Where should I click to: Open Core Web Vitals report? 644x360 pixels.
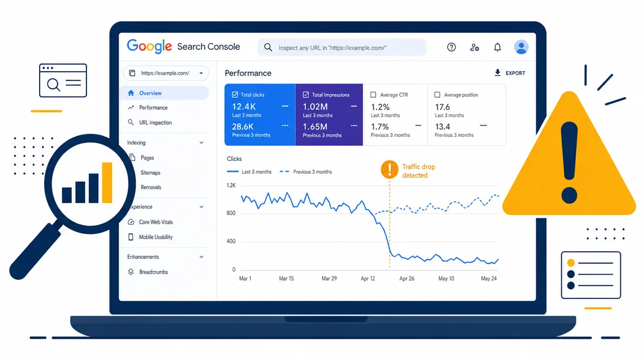coord(156,222)
